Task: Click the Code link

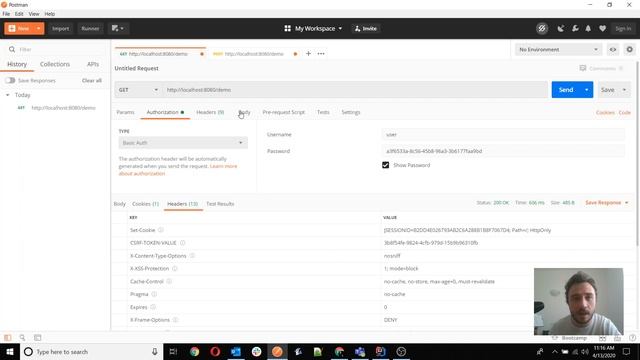Action: pyautogui.click(x=624, y=112)
